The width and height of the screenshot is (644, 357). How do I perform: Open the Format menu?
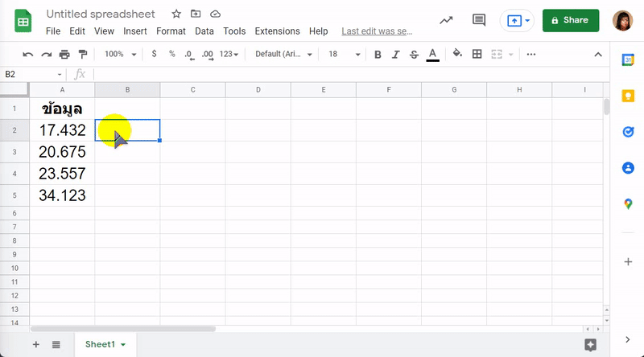(171, 31)
